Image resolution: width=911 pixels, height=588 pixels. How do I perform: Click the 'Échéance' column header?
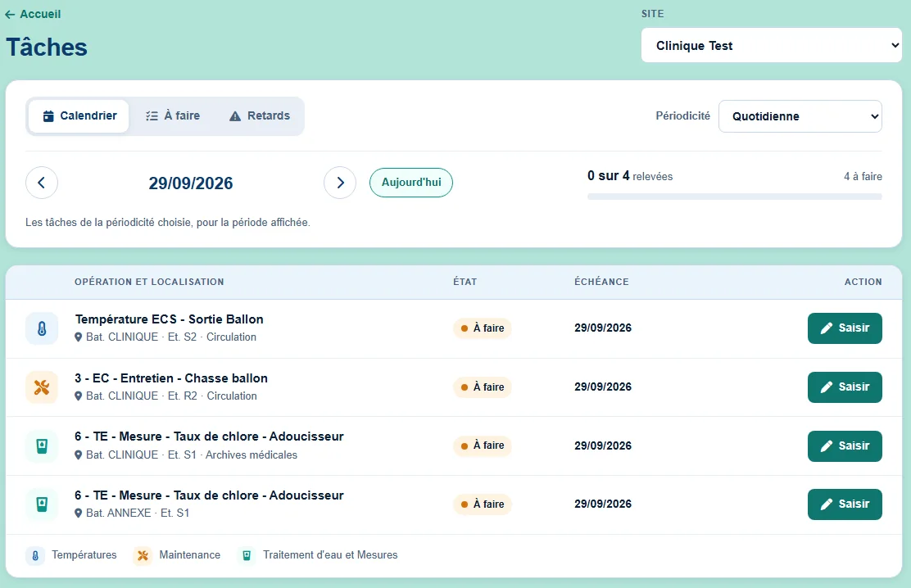[x=601, y=282]
